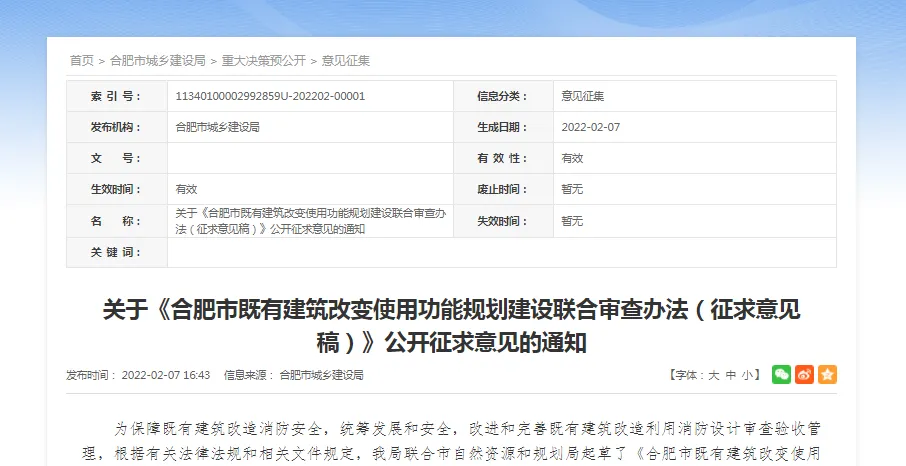
Task: Open 合肥市城乡建设局 breadcrumb link
Action: [x=157, y=61]
